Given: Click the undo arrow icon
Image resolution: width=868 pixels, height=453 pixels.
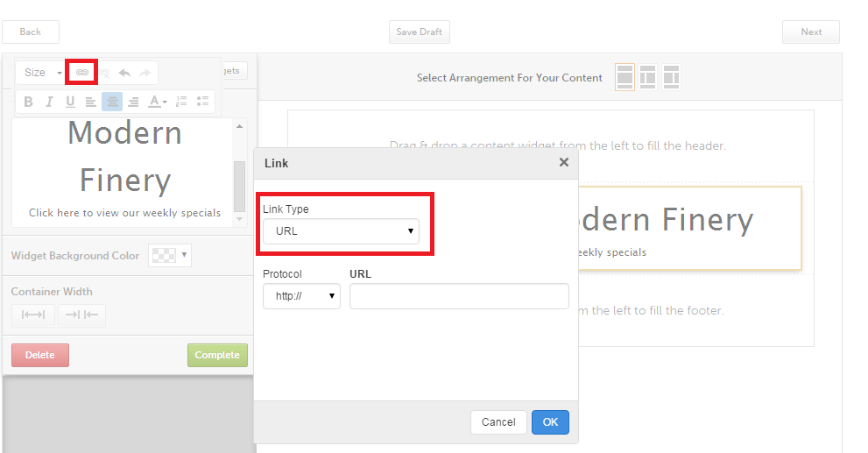Looking at the screenshot, I should point(124,73).
